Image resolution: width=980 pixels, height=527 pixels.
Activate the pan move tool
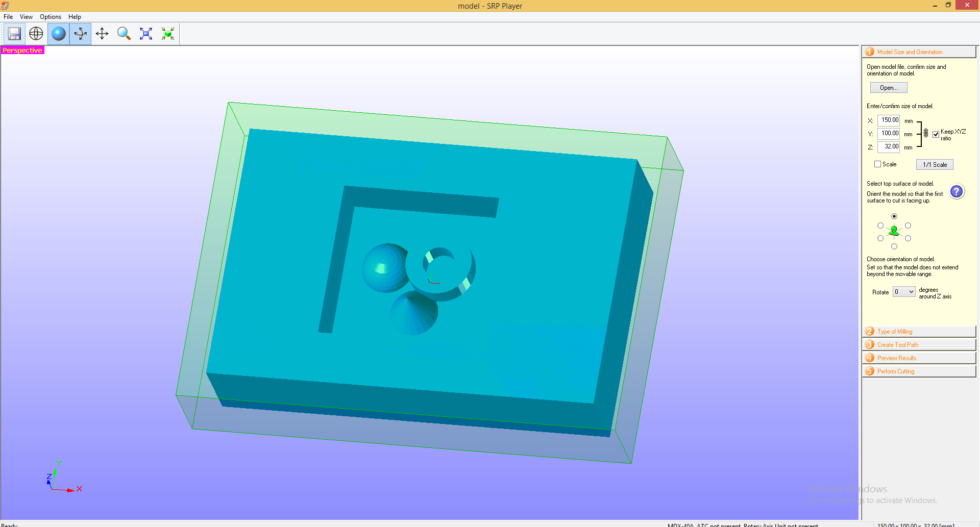(102, 34)
